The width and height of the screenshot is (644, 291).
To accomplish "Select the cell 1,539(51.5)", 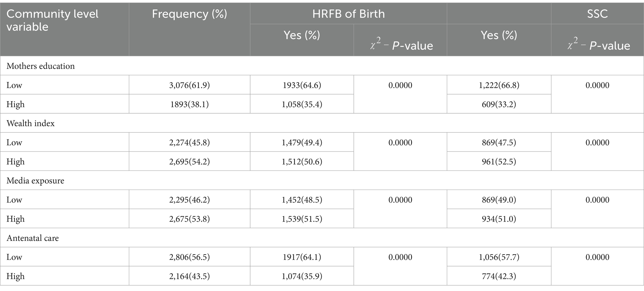I will [302, 219].
